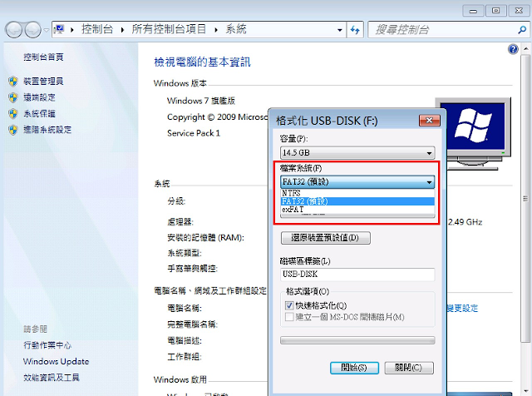Screen dimensions: 532x396
Task: Click the 關閉 button in format dialog
Action: pos(409,368)
